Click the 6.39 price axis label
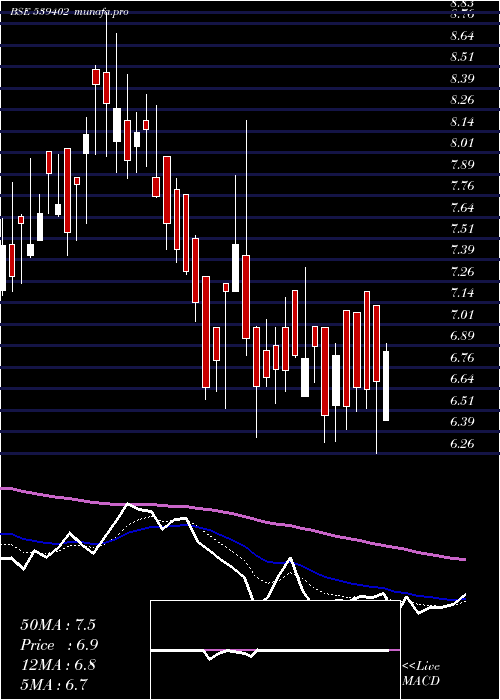500x700 pixels. coord(462,421)
